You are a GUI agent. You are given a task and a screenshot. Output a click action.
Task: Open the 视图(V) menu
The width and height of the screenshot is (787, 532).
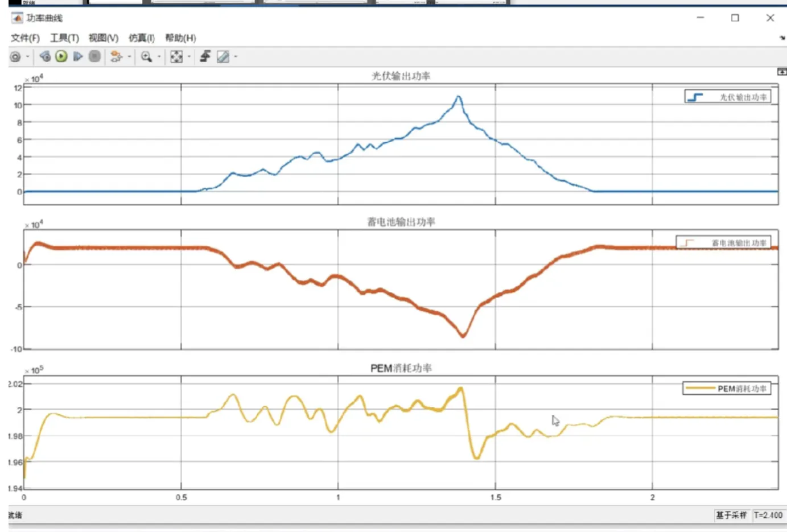click(103, 38)
